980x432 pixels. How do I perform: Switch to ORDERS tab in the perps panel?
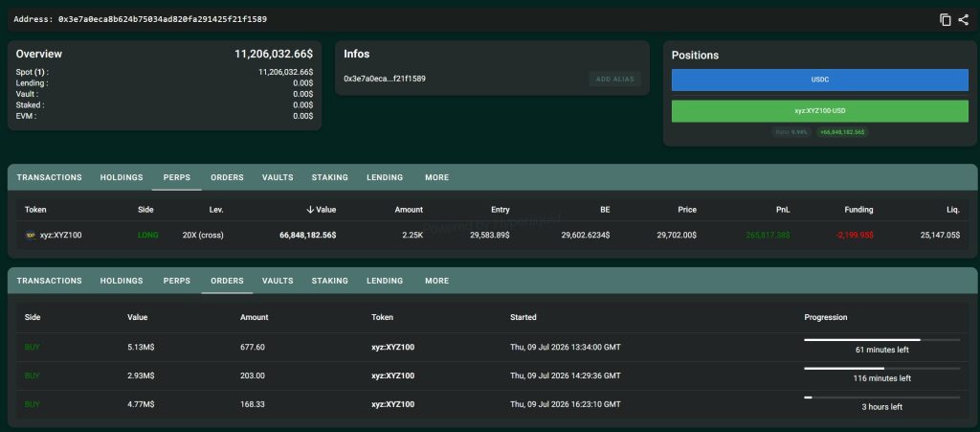227,177
